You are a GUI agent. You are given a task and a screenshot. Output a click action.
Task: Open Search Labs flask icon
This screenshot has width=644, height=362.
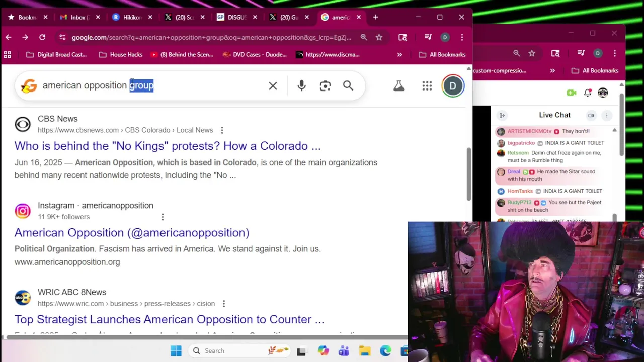(398, 86)
